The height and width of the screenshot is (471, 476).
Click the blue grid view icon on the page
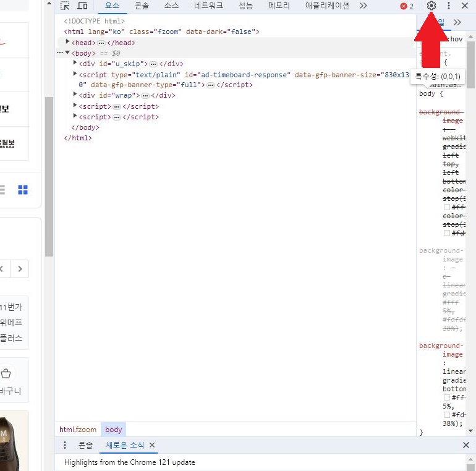(x=23, y=190)
